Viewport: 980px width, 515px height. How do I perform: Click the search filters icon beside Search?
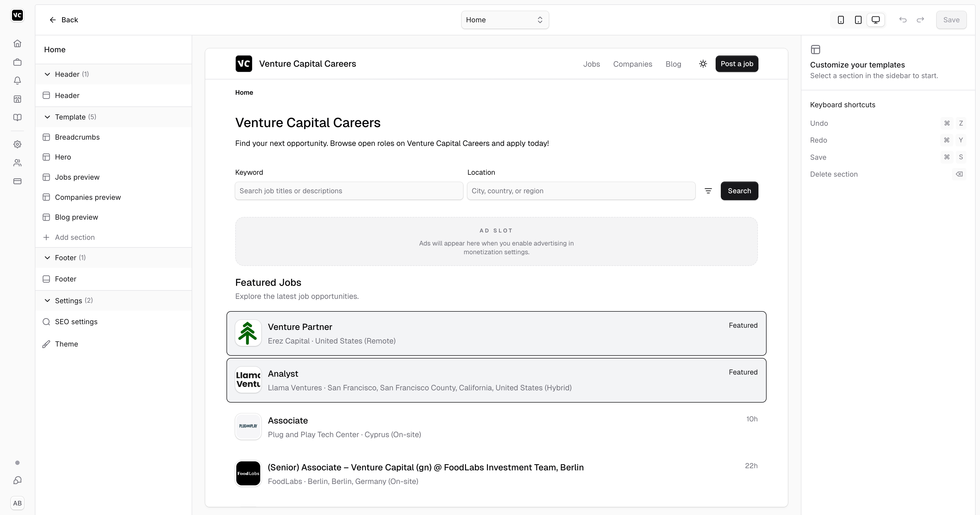(708, 191)
